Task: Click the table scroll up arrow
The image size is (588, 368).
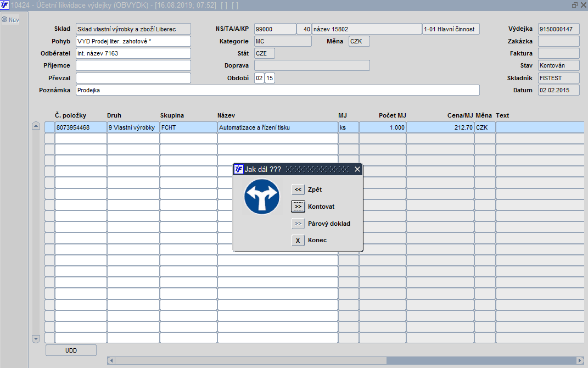Action: (36, 126)
